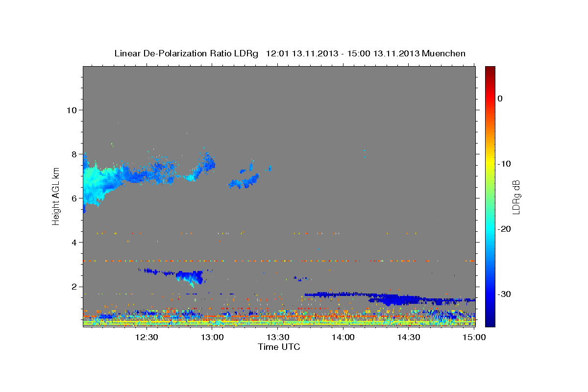Click the dark blue cloud layer near 14:20
The width and height of the screenshot is (588, 392).
click(397, 299)
